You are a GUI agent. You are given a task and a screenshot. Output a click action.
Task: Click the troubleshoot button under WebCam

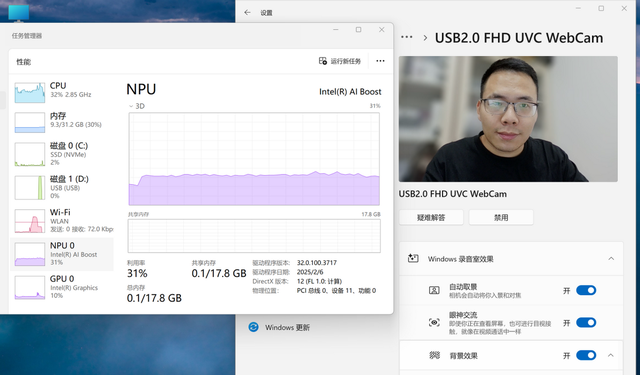pyautogui.click(x=431, y=217)
